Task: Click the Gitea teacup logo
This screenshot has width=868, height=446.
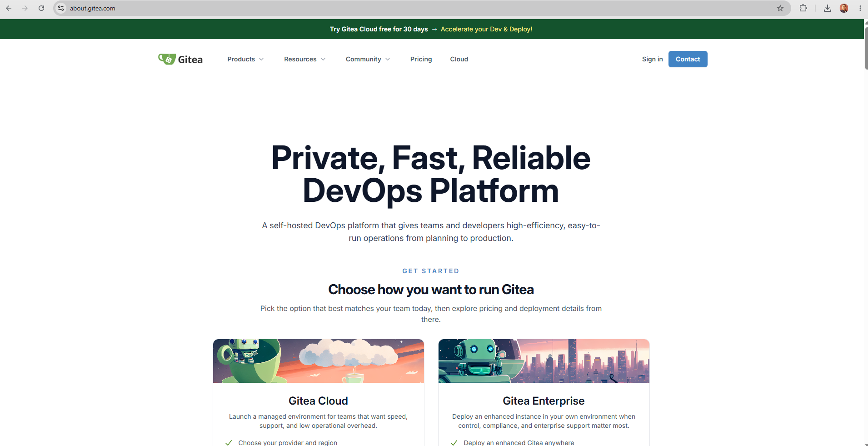Action: tap(180, 59)
